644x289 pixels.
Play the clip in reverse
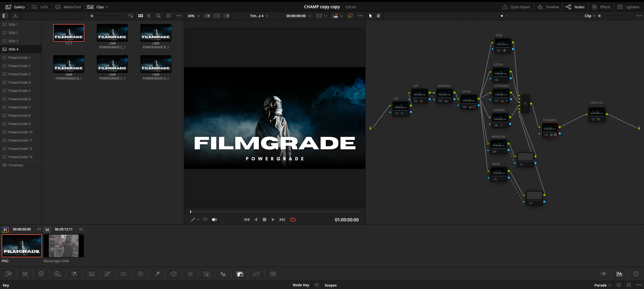256,219
